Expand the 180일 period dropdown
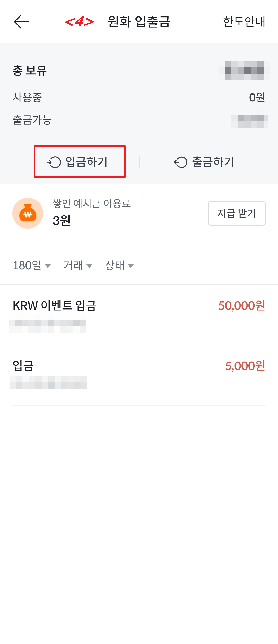The width and height of the screenshot is (278, 644). [x=32, y=265]
